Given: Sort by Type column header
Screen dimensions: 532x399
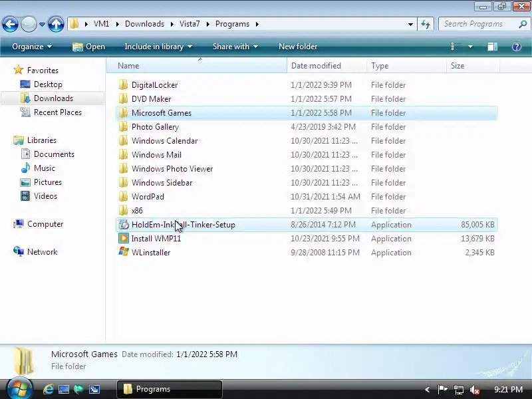Looking at the screenshot, I should [x=406, y=66].
